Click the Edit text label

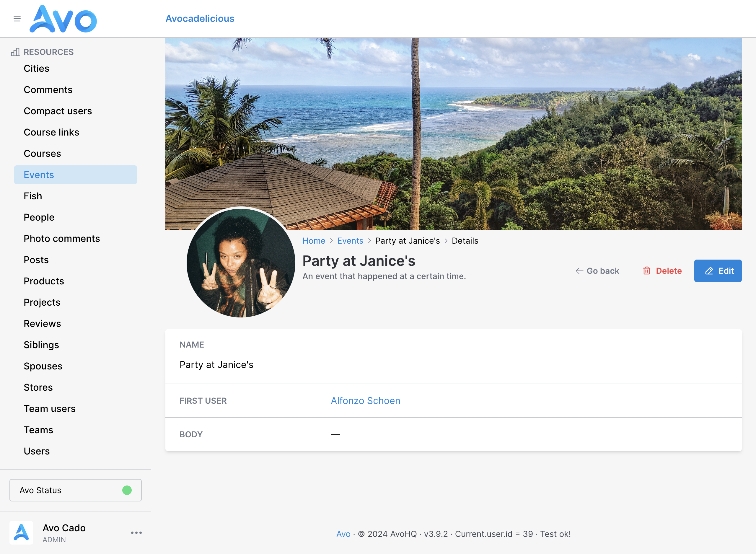tap(726, 271)
